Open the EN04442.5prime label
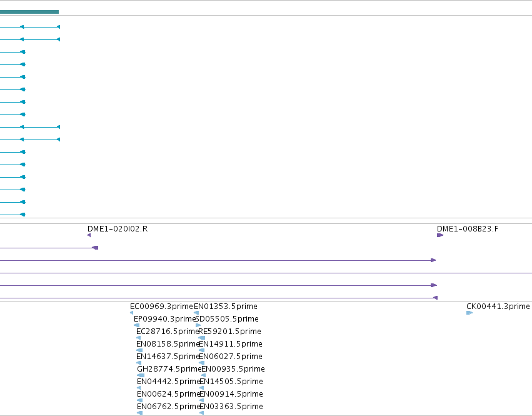The image size is (532, 416). pyautogui.click(x=168, y=382)
